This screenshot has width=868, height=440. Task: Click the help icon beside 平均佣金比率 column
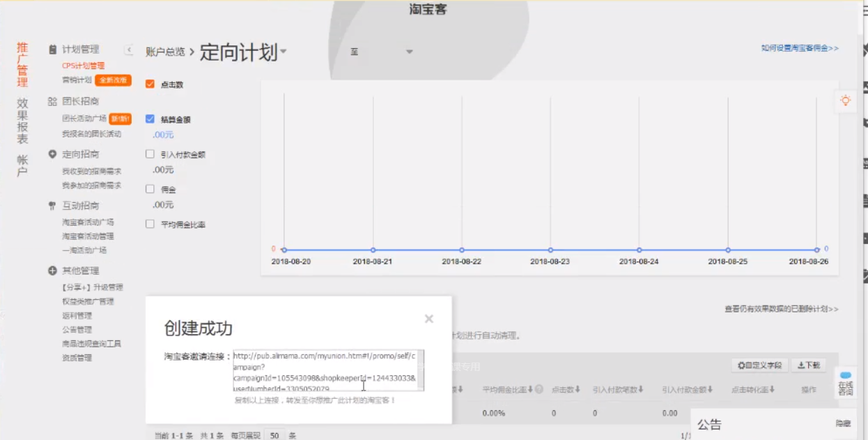[x=539, y=389]
